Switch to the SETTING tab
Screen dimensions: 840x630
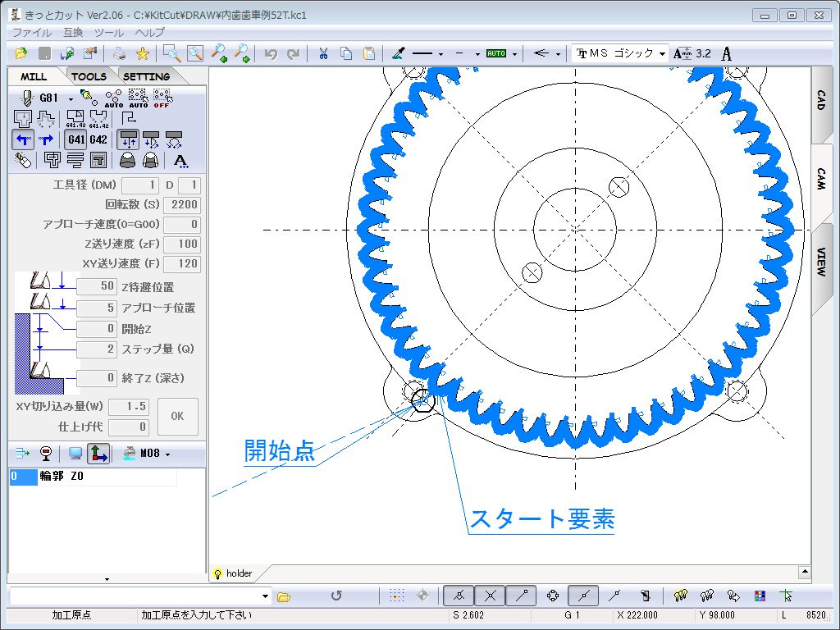146,76
